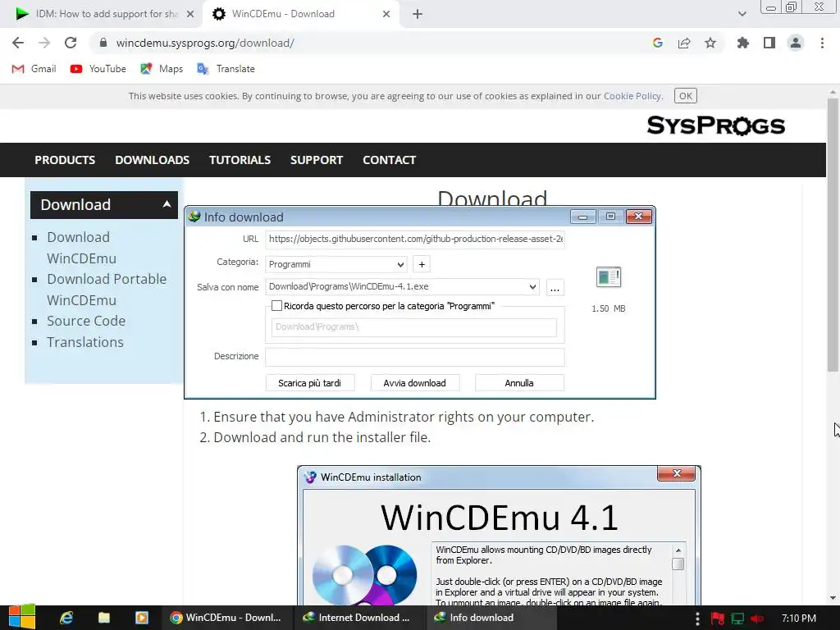
Task: Open the DOWNLOADS menu
Action: coord(152,160)
